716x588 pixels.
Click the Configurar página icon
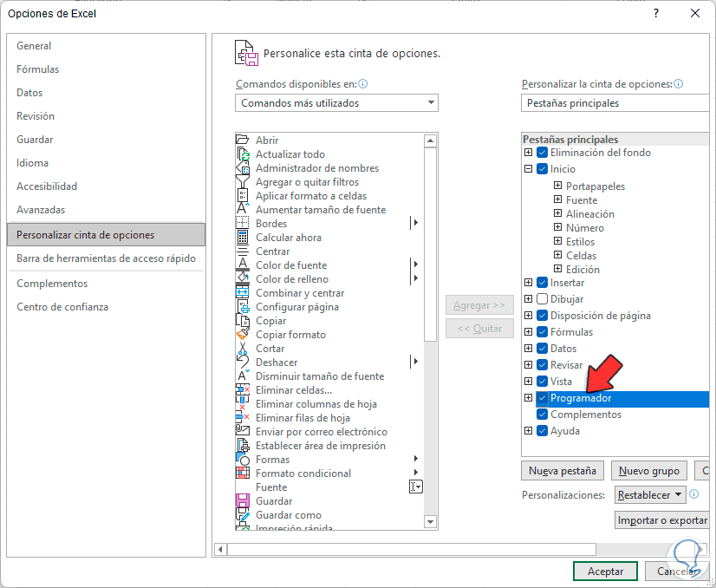[x=242, y=306]
